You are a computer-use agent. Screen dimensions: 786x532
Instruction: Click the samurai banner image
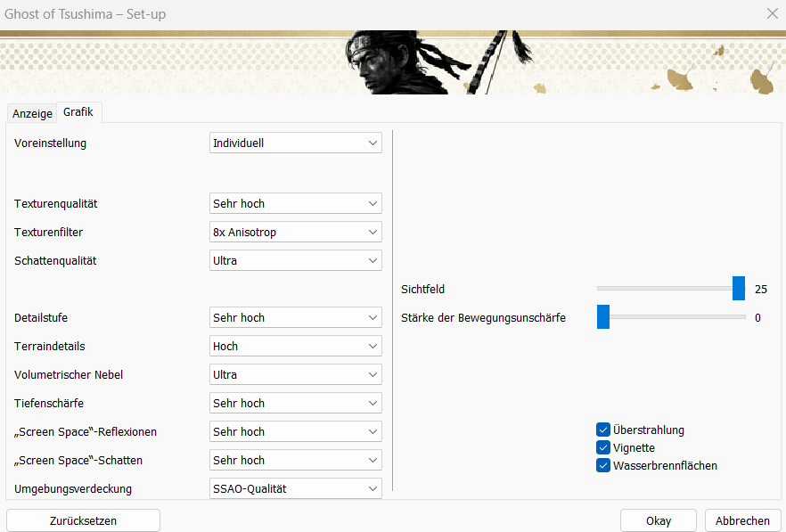(393, 62)
